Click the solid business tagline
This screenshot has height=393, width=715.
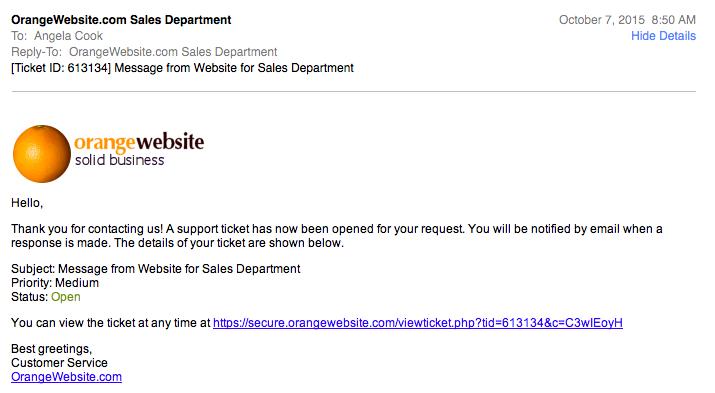(119, 160)
